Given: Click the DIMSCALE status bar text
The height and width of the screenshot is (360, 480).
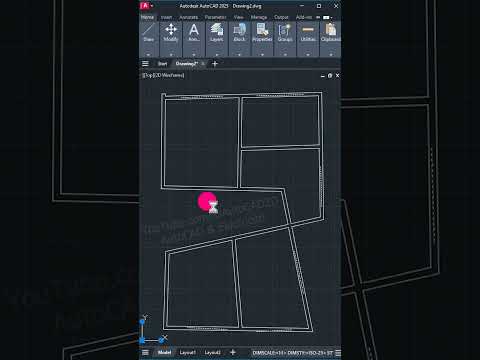Looking at the screenshot, I should tap(269, 353).
